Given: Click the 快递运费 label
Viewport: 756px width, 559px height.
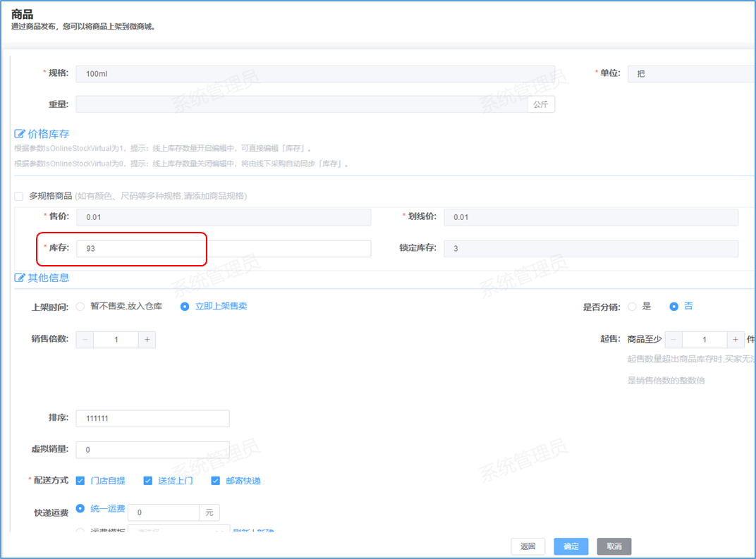Looking at the screenshot, I should [x=51, y=512].
